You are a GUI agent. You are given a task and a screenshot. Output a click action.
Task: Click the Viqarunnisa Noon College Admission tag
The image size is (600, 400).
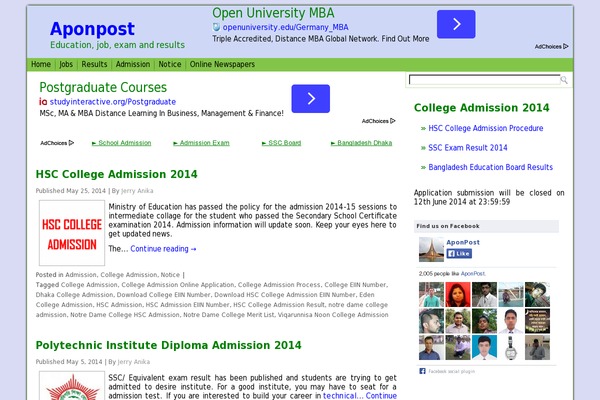coord(333,315)
